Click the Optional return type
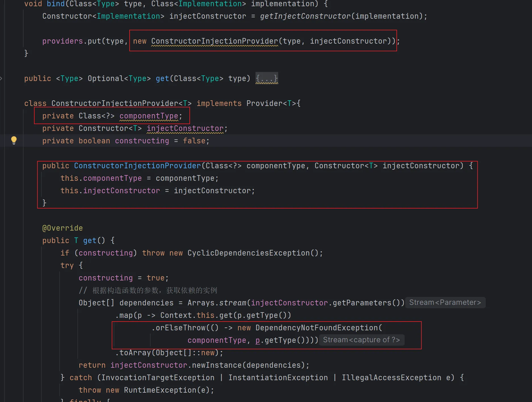532x402 pixels. pyautogui.click(x=105, y=78)
